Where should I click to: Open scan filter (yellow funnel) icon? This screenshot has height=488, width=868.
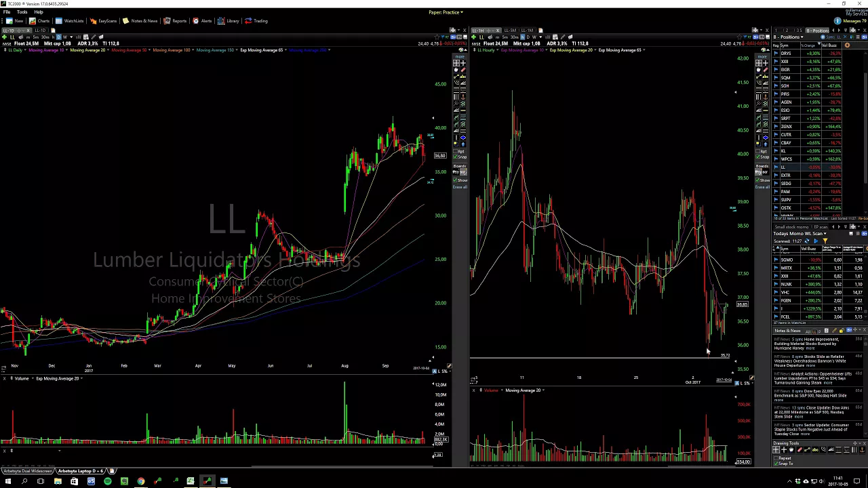coord(825,241)
